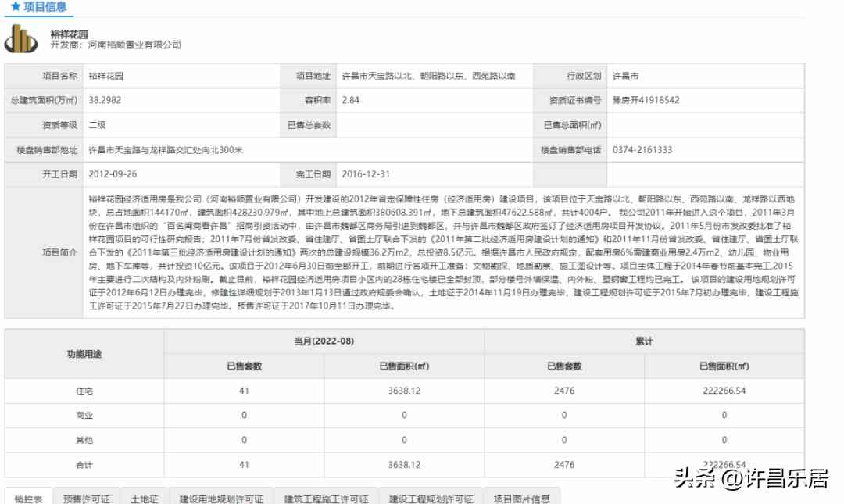The width and height of the screenshot is (844, 504).
Task: Open the 销控表 tab
Action: click(x=29, y=498)
